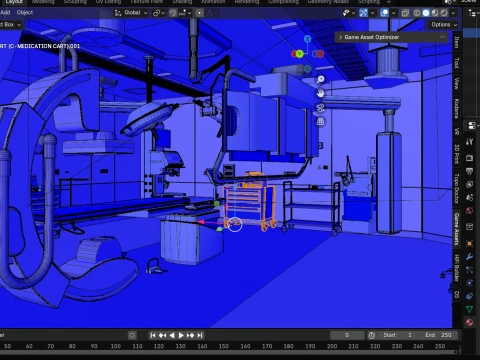Open the HiFi Builder sidebar tab
The image size is (480, 360).
(457, 268)
